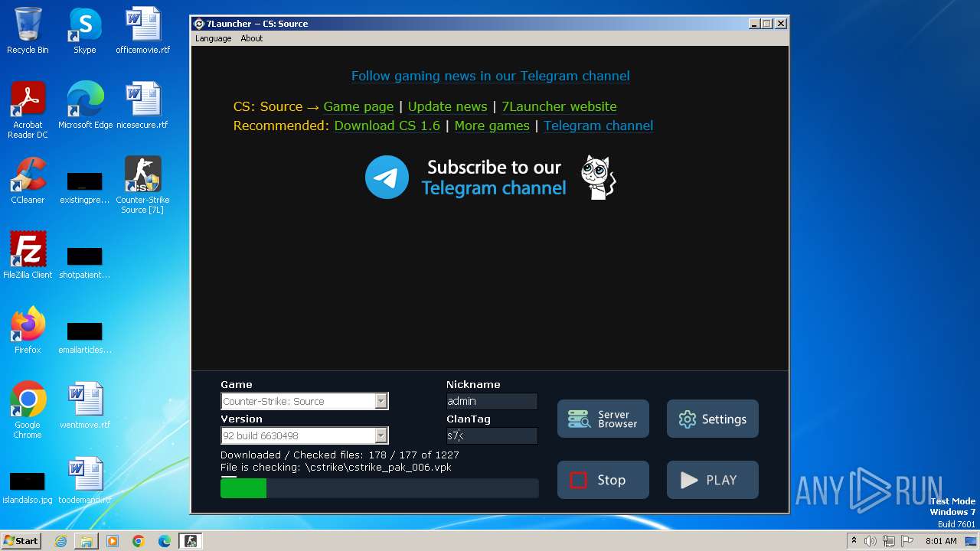The image size is (980, 551).
Task: Click the download progress bar
Action: (380, 488)
